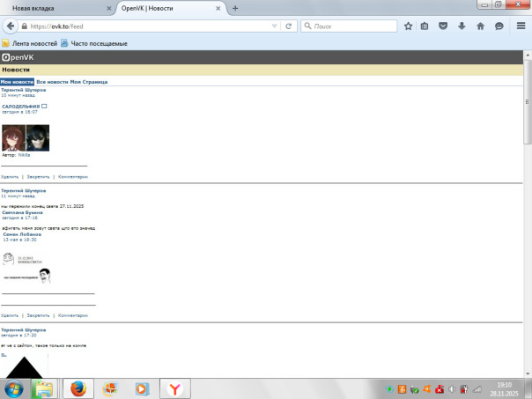Open the red-haired anime girl thumbnail
The width and height of the screenshot is (532, 399).
[14, 137]
